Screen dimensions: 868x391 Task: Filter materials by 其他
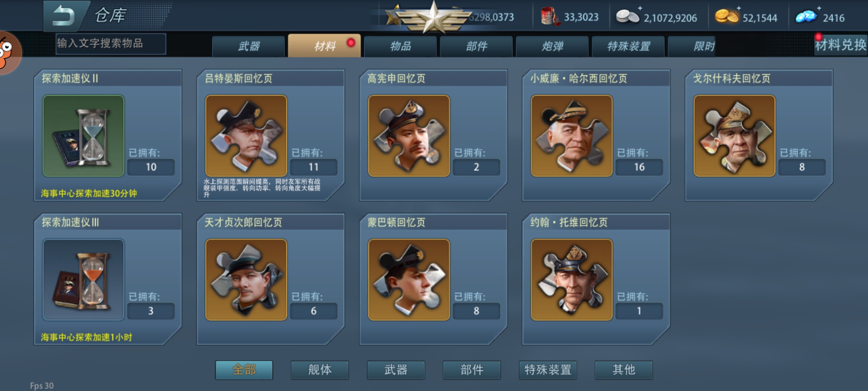coord(624,370)
